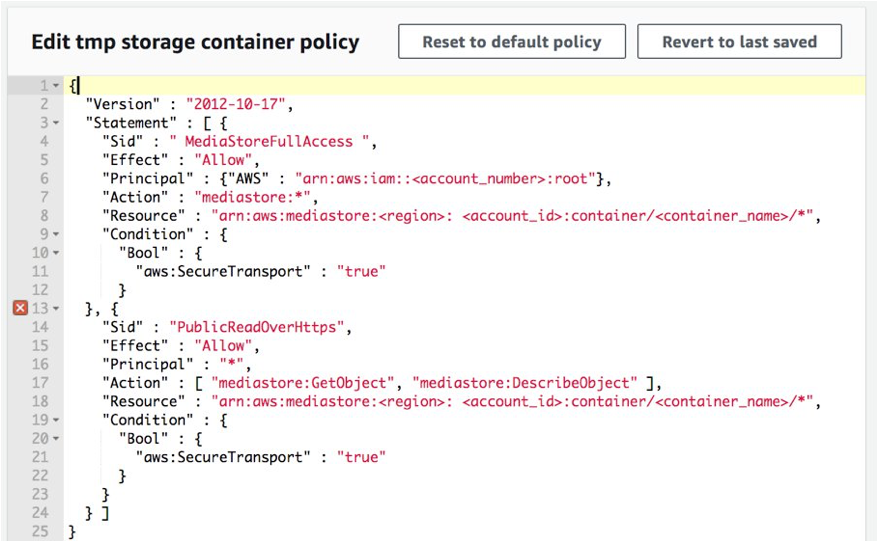
Task: Collapse the second statement fold on line 13
Action: pyautogui.click(x=56, y=308)
